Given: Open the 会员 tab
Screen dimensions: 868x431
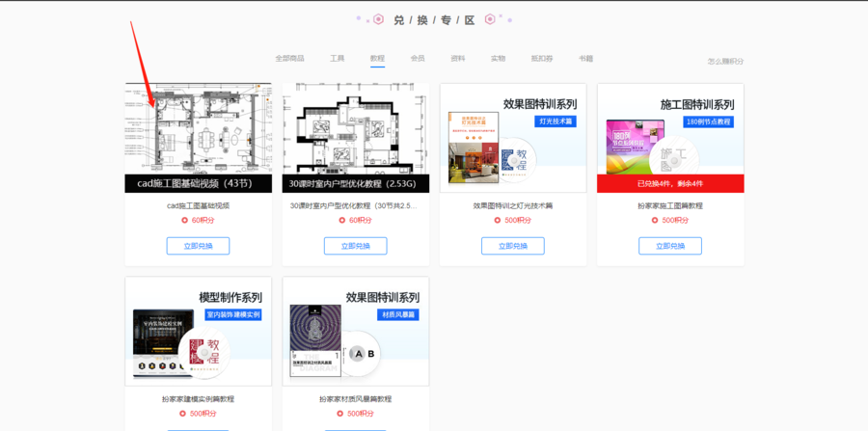Looking at the screenshot, I should [418, 58].
